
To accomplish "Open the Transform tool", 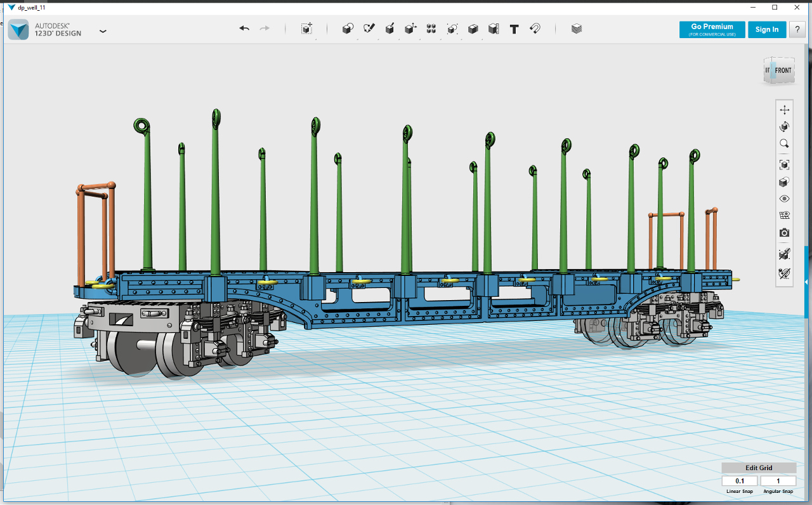I will (306, 29).
